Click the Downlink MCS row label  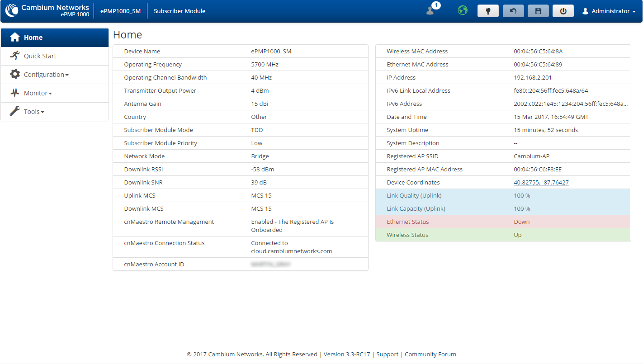click(x=144, y=208)
